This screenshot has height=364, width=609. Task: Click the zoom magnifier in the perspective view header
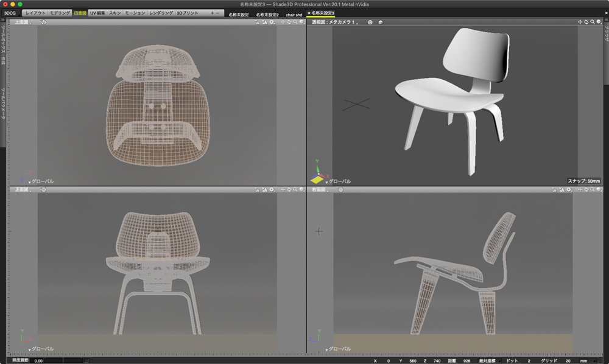(593, 22)
